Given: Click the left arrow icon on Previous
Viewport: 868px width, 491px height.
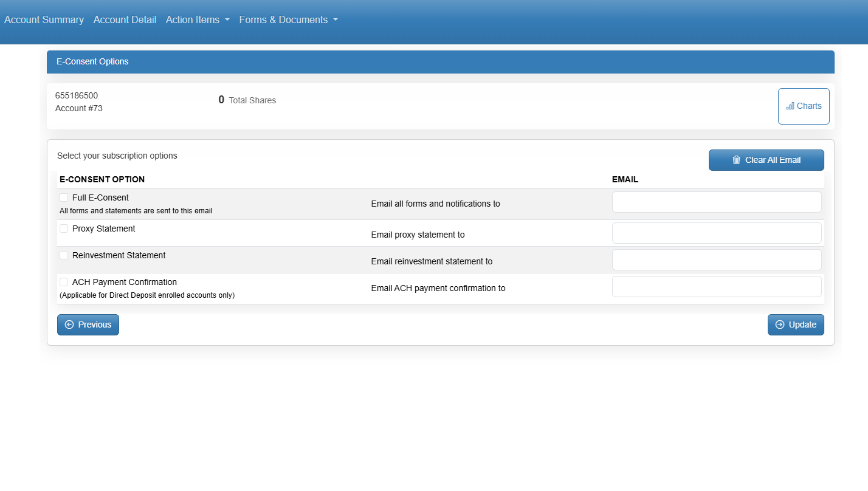Looking at the screenshot, I should coord(69,324).
